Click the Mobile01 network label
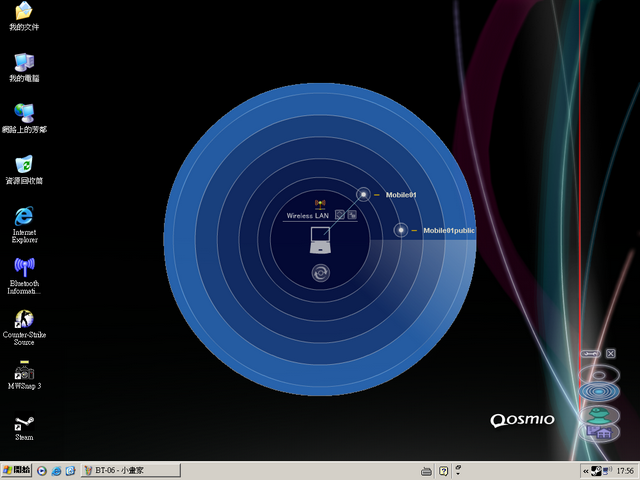Image resolution: width=640 pixels, height=480 pixels. pyautogui.click(x=401, y=195)
